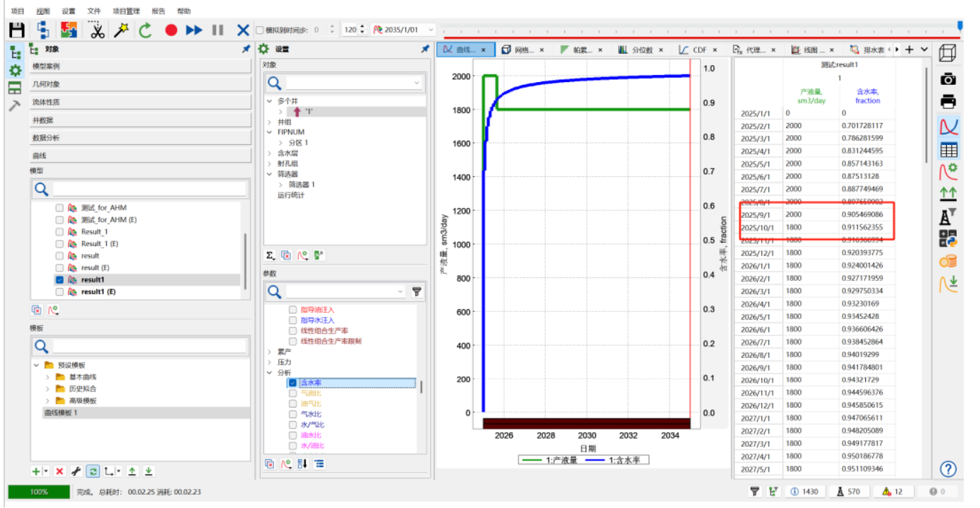The height and width of the screenshot is (508, 980).
Task: Switch to the CDF tab
Action: point(698,50)
